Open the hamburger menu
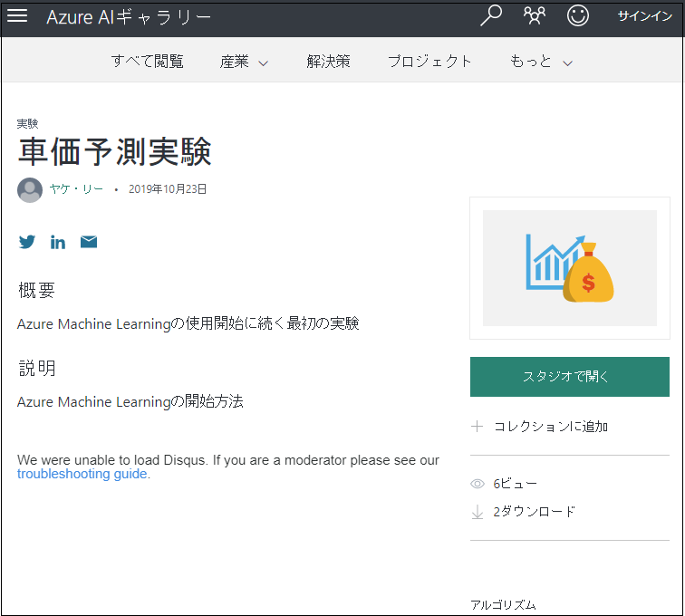The image size is (685, 616). pos(17,15)
